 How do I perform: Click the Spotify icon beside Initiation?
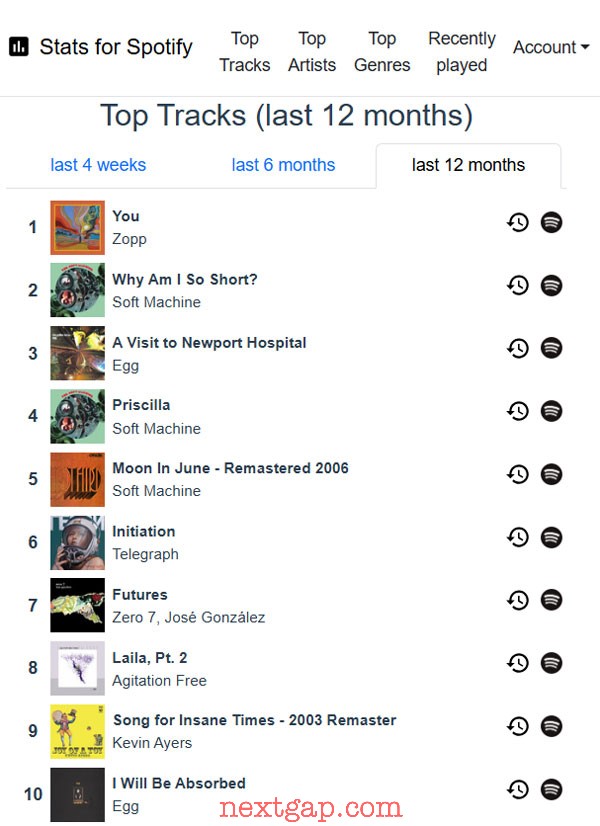pyautogui.click(x=552, y=537)
